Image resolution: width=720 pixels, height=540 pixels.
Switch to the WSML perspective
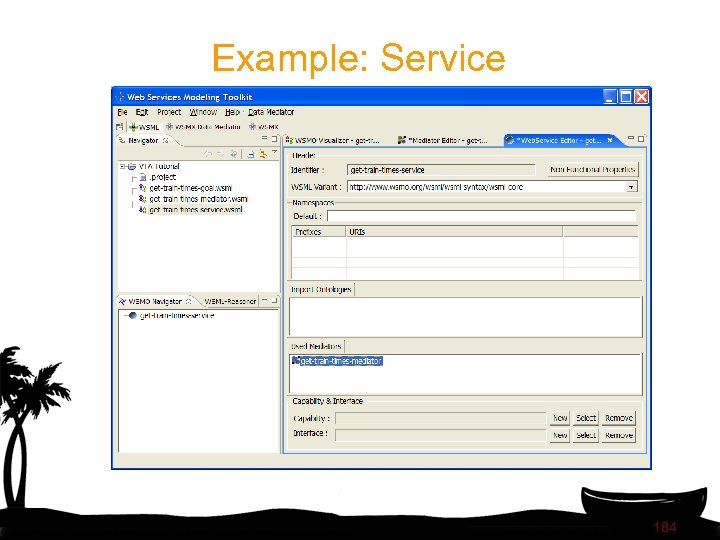144,127
